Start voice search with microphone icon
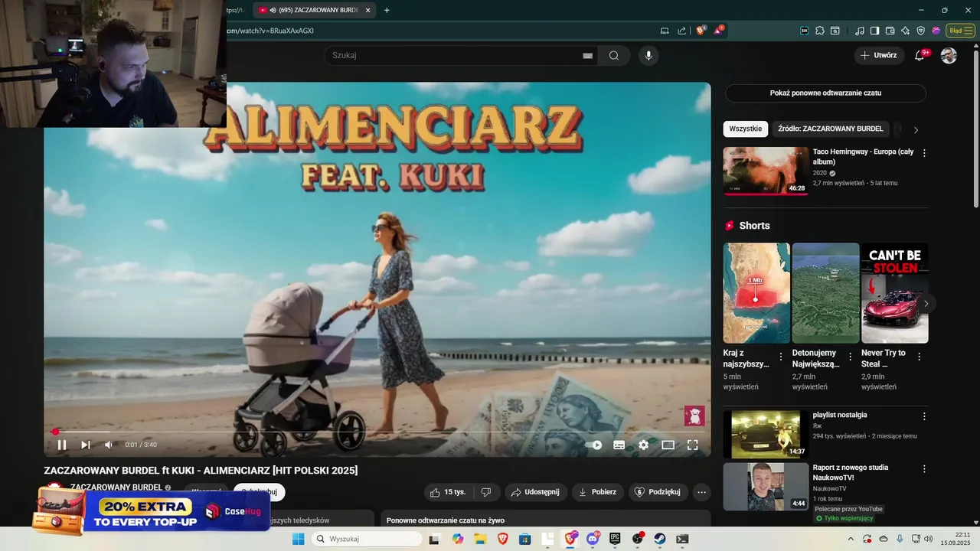 648,55
